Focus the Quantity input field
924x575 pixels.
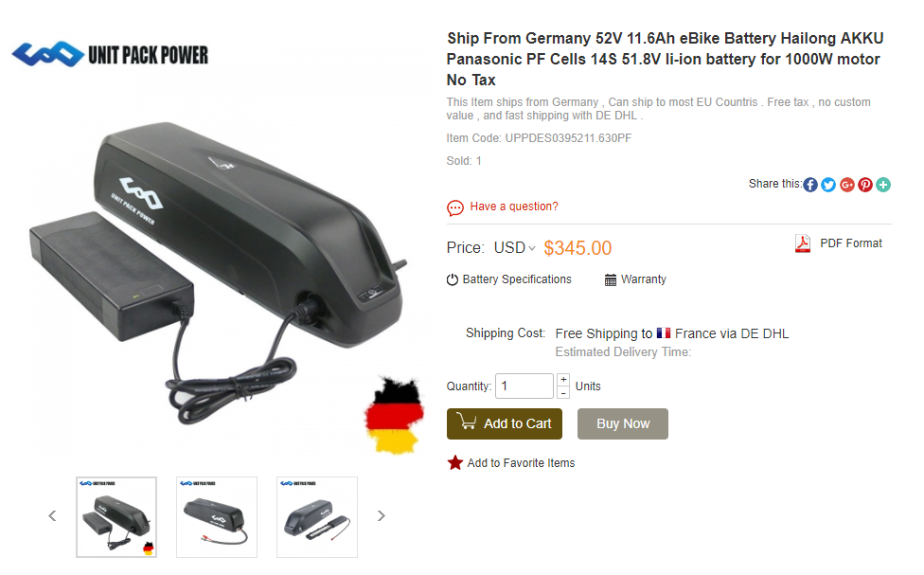click(524, 386)
